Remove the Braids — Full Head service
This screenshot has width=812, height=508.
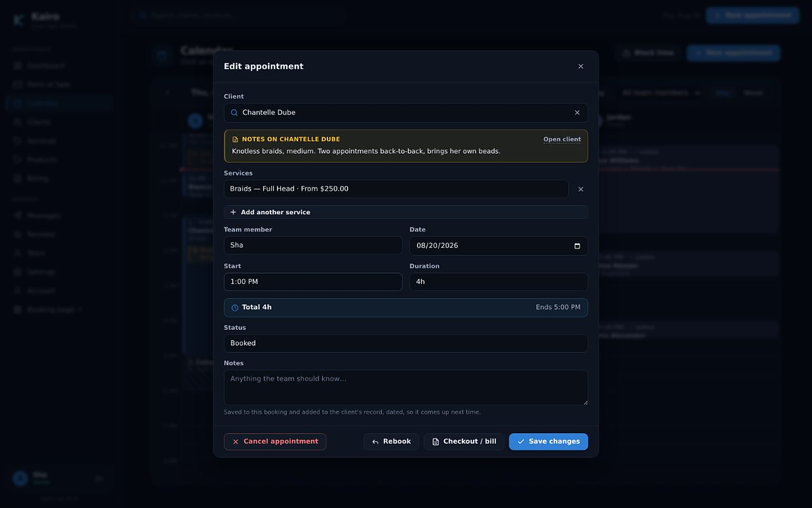pyautogui.click(x=580, y=189)
